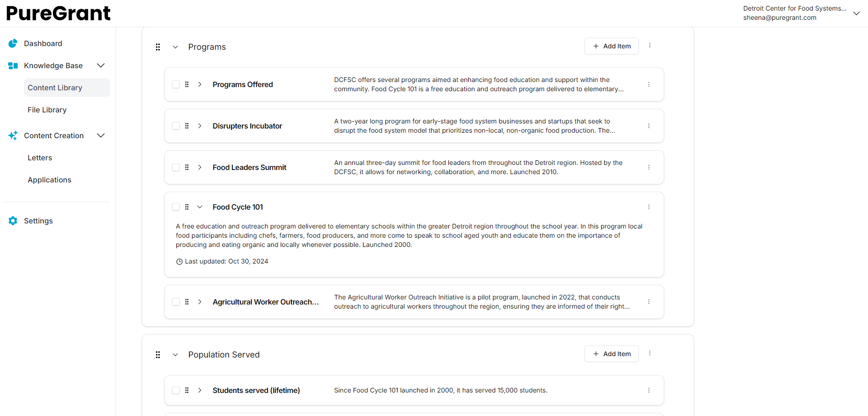The image size is (868, 416).
Task: Open Population Served section options menu
Action: coord(650,353)
